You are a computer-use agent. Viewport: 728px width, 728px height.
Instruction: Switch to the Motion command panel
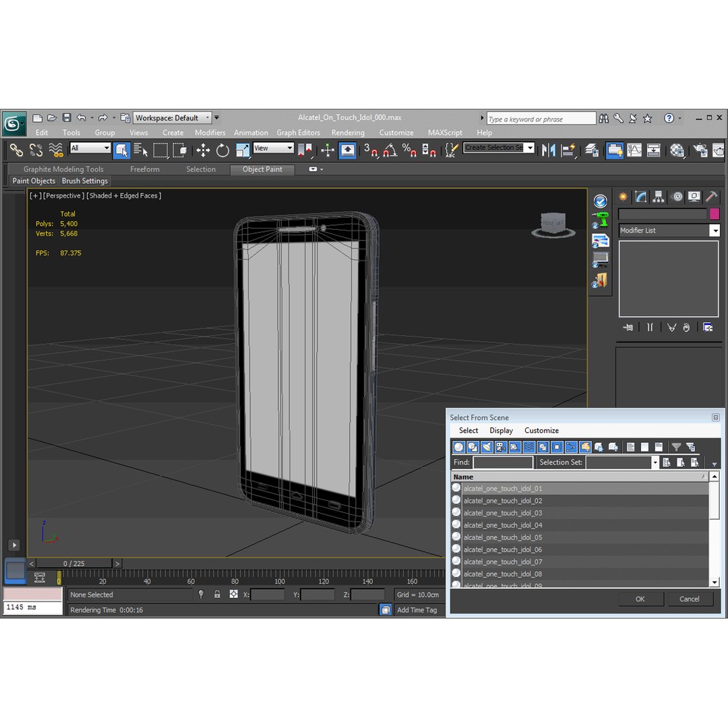pyautogui.click(x=677, y=197)
